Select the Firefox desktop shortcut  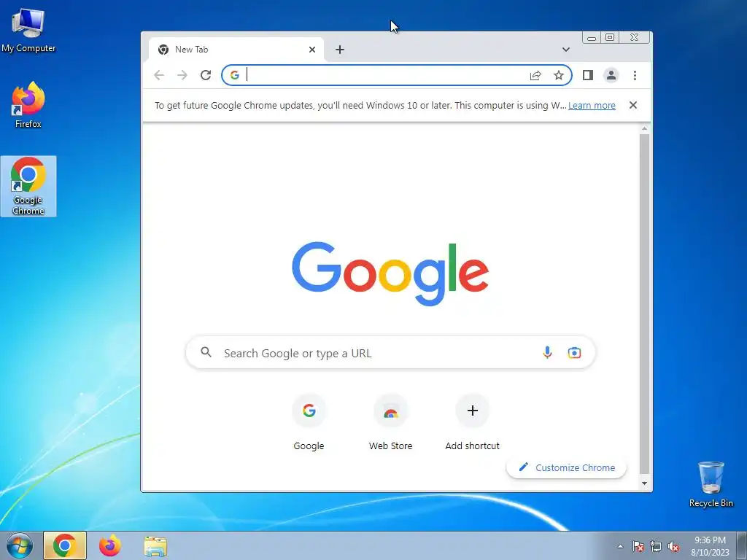click(x=28, y=105)
